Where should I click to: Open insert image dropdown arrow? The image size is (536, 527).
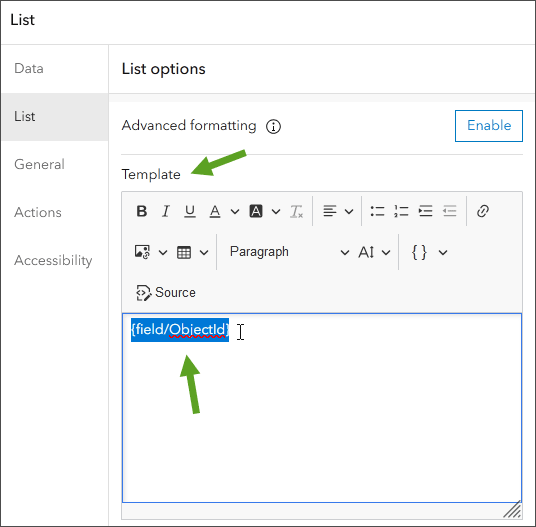click(163, 253)
